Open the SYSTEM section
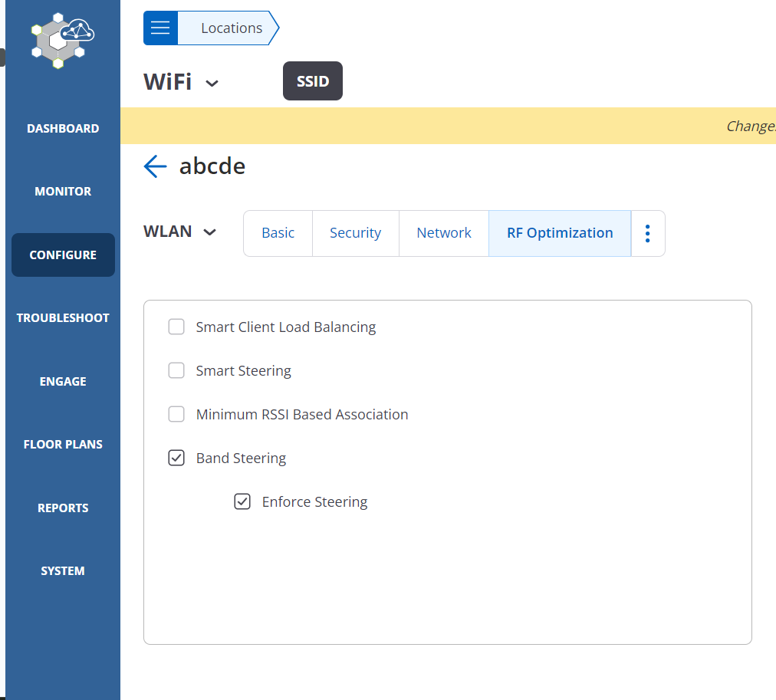 click(x=62, y=570)
